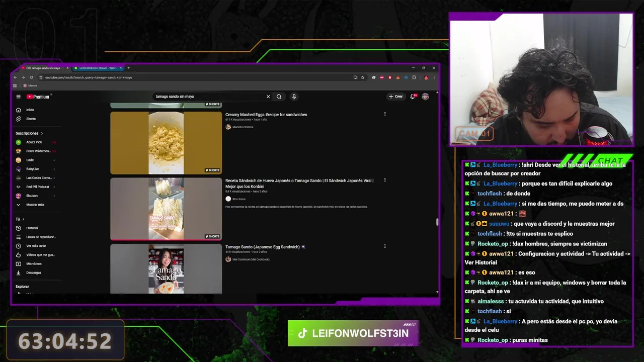Open the YouTube account avatar menu
The height and width of the screenshot is (362, 644).
coord(425,97)
